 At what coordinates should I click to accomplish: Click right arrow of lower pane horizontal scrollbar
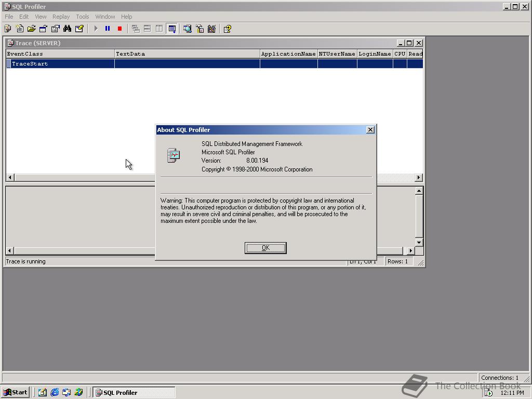point(411,251)
